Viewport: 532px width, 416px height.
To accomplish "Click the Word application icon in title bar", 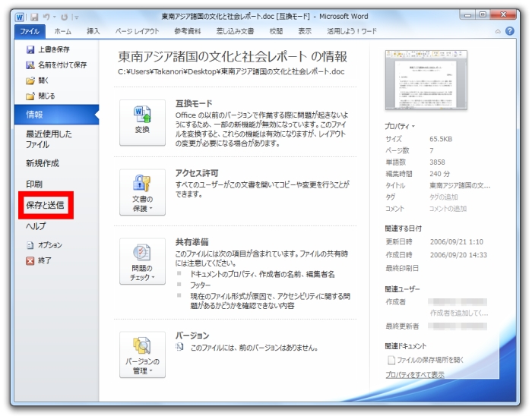I will pyautogui.click(x=20, y=17).
